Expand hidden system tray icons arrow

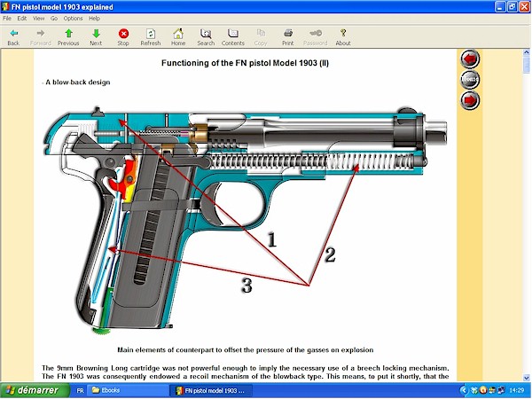click(x=464, y=390)
